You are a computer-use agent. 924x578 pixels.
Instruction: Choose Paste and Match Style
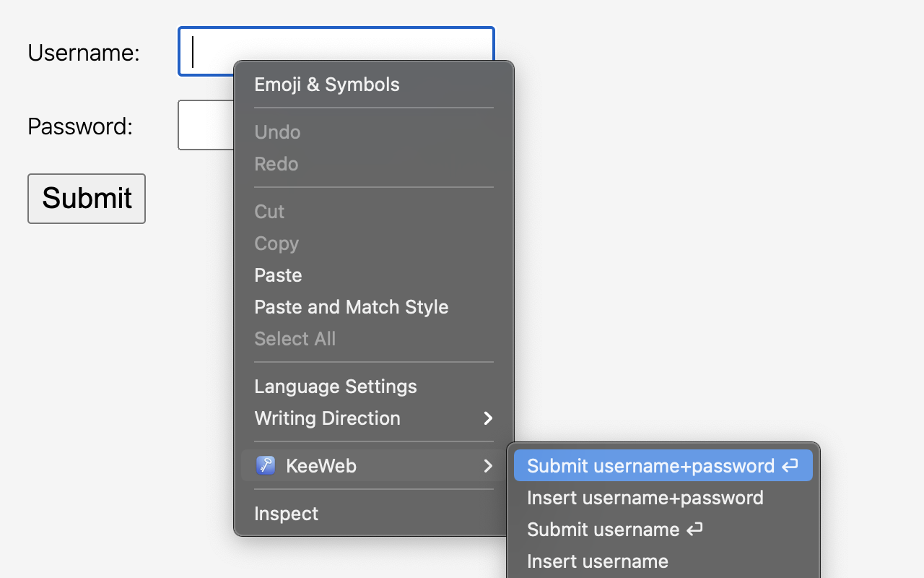(x=351, y=306)
